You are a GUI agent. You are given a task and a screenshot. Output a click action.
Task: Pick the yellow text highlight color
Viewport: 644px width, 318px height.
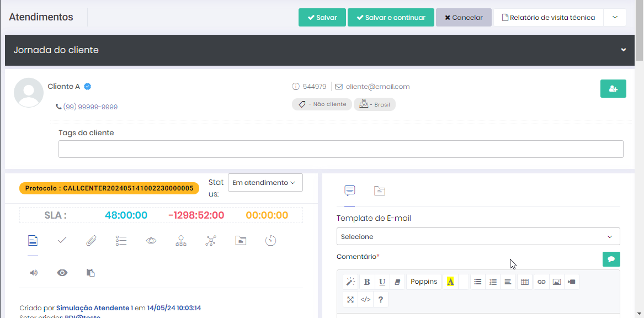[450, 282]
